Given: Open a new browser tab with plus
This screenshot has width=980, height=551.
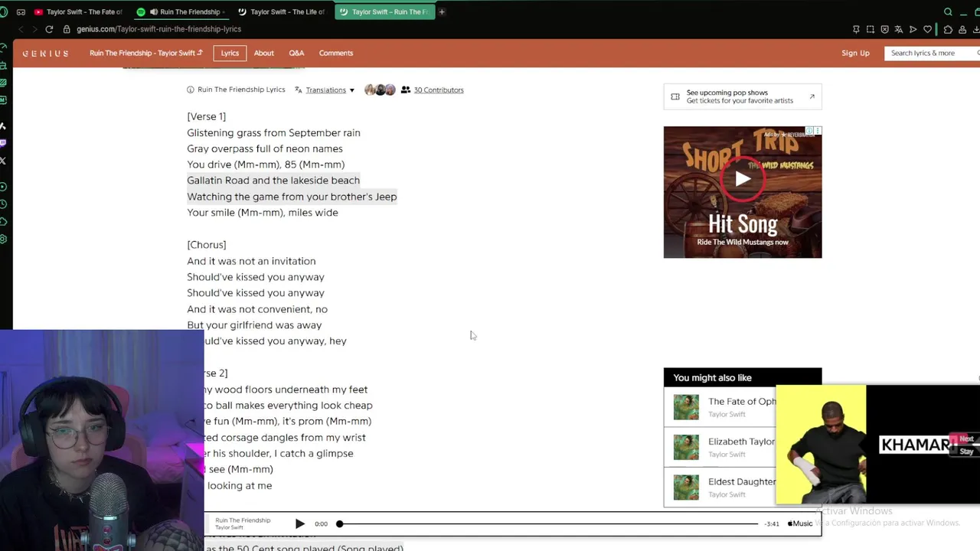Looking at the screenshot, I should [x=442, y=11].
